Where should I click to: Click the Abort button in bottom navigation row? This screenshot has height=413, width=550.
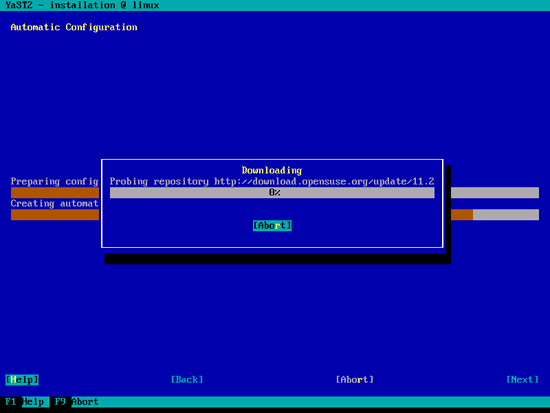[x=355, y=380]
